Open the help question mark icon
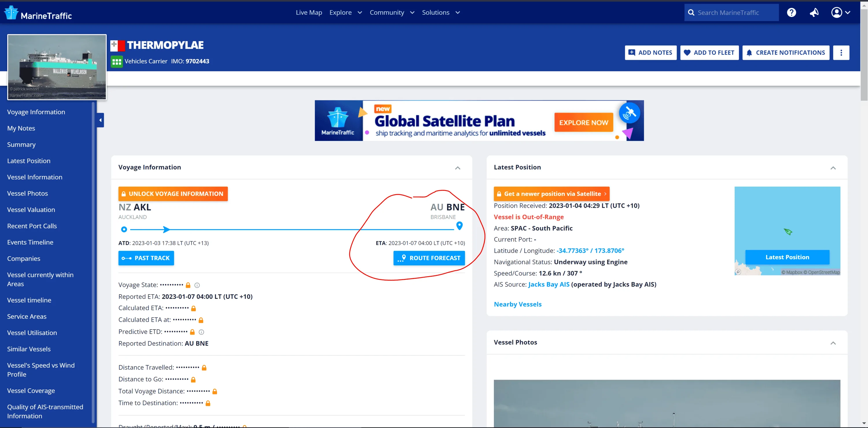Viewport: 868px width, 428px height. (791, 12)
